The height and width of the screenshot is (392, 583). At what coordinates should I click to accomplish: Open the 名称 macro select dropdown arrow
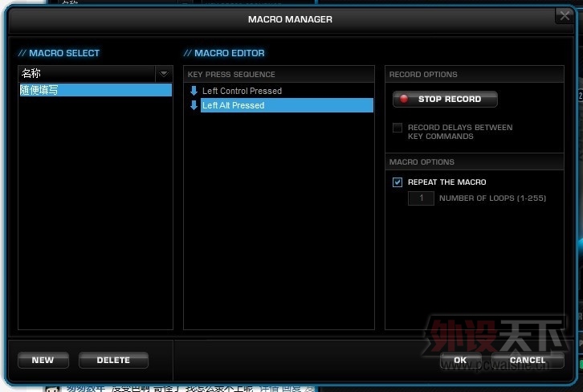(x=164, y=74)
